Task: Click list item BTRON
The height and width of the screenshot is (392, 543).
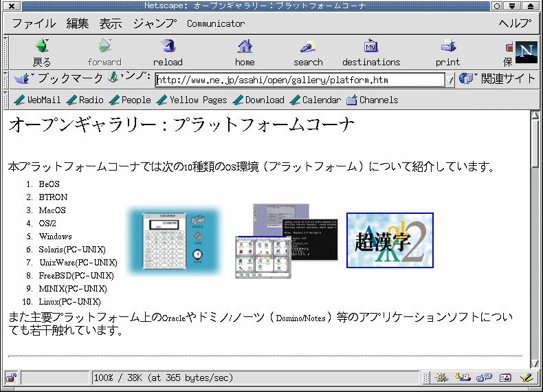Action: (53, 197)
